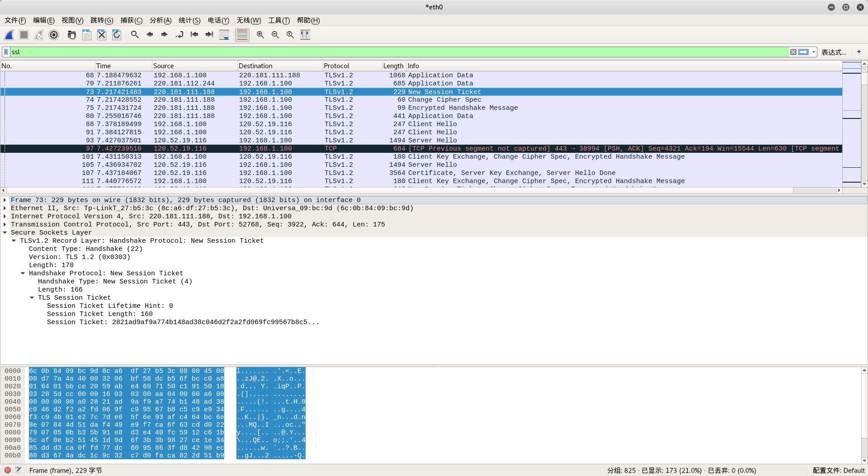Clear the ssl display filter

[793, 52]
